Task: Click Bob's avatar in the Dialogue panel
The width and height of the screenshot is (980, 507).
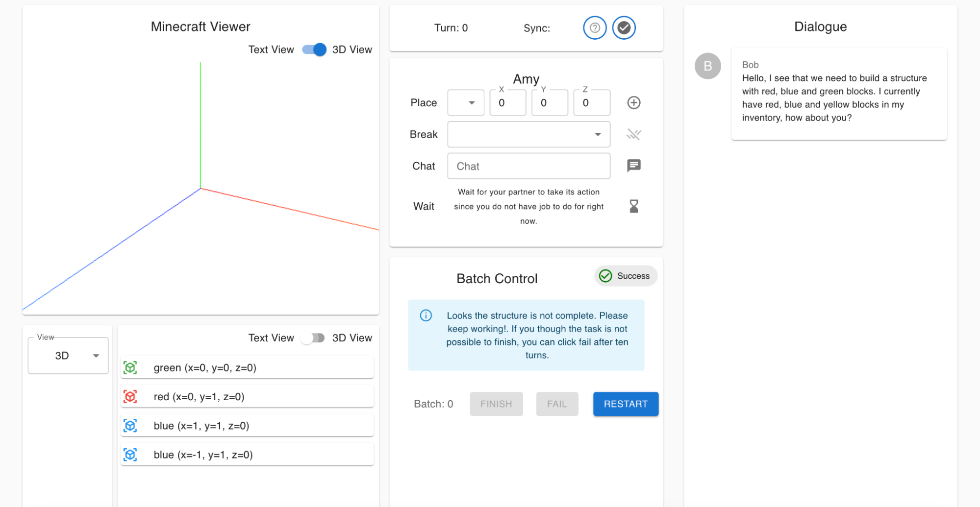Action: click(x=708, y=66)
